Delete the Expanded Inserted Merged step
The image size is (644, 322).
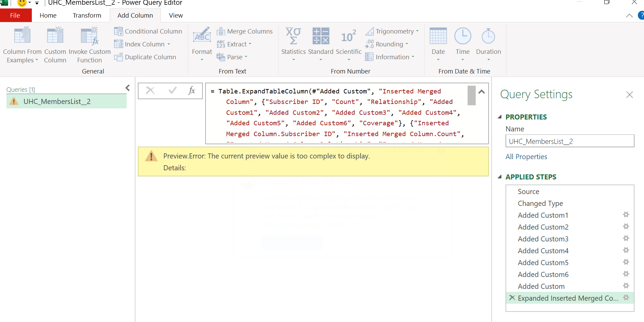(512, 298)
